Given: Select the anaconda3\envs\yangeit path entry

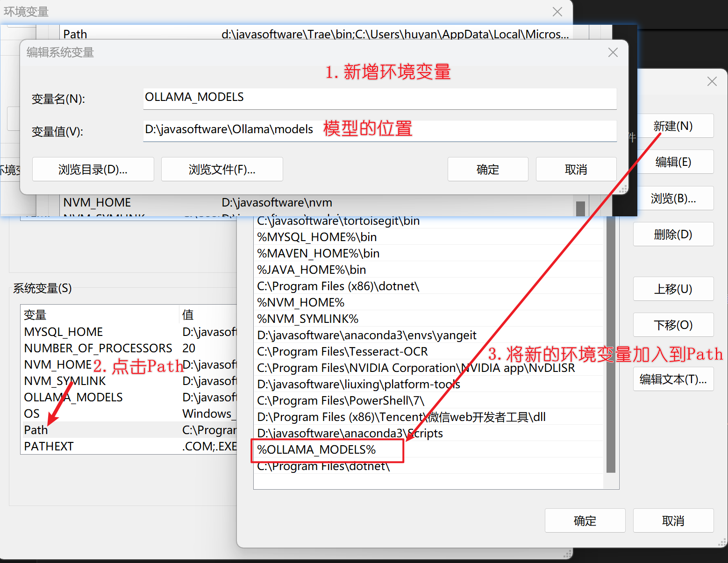Looking at the screenshot, I should [x=428, y=335].
